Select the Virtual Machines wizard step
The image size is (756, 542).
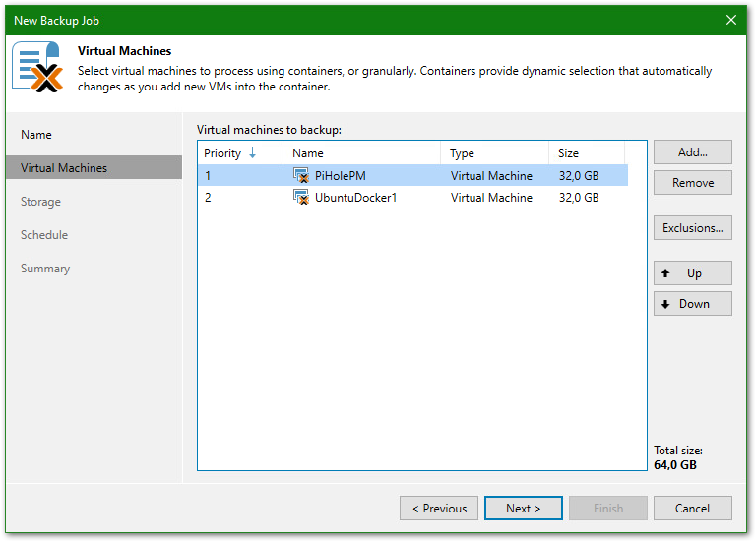pos(64,168)
